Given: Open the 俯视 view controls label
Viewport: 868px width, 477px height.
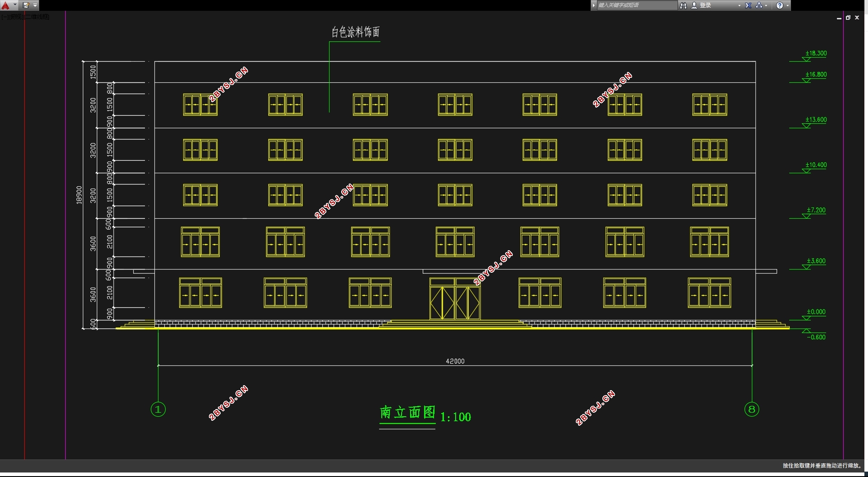Looking at the screenshot, I should click(16, 17).
